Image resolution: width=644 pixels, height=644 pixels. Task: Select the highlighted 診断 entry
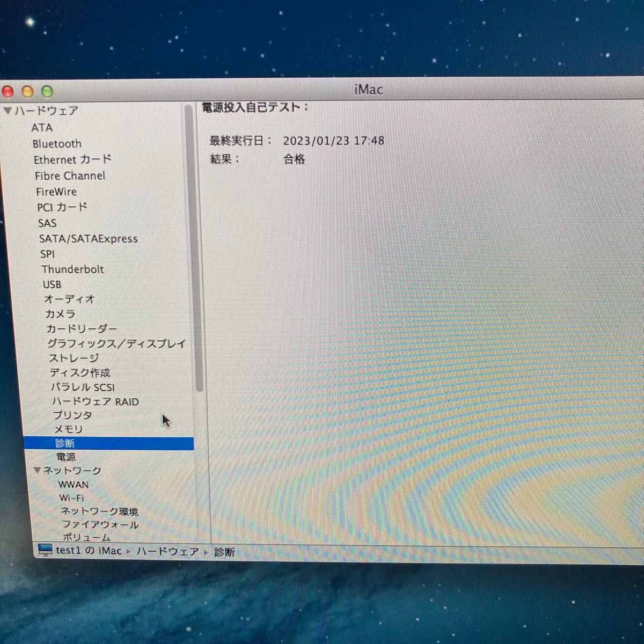109,443
